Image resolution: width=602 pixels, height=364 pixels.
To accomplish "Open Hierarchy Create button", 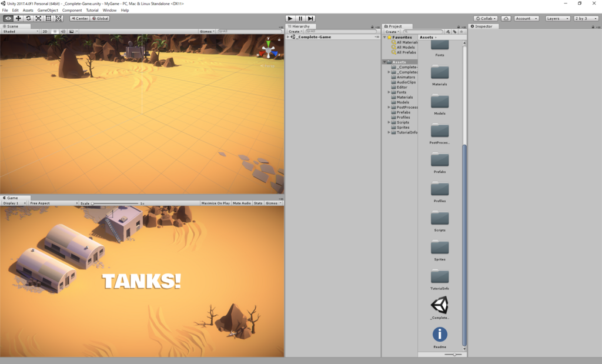I will [295, 32].
